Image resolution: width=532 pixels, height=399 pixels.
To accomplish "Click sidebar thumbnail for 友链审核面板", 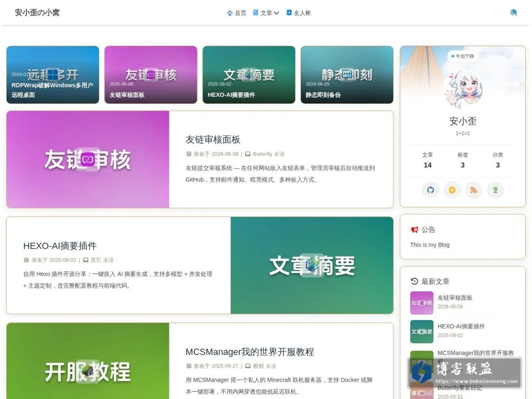I will [x=422, y=303].
